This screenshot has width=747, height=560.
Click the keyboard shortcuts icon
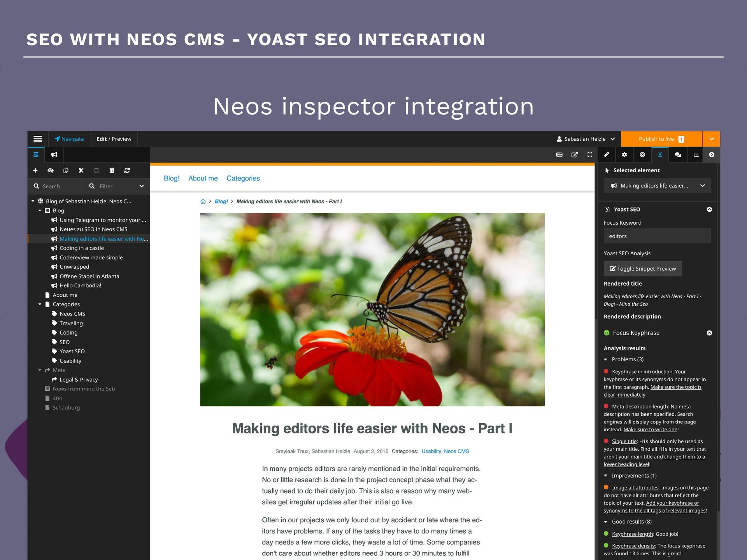[x=559, y=155]
